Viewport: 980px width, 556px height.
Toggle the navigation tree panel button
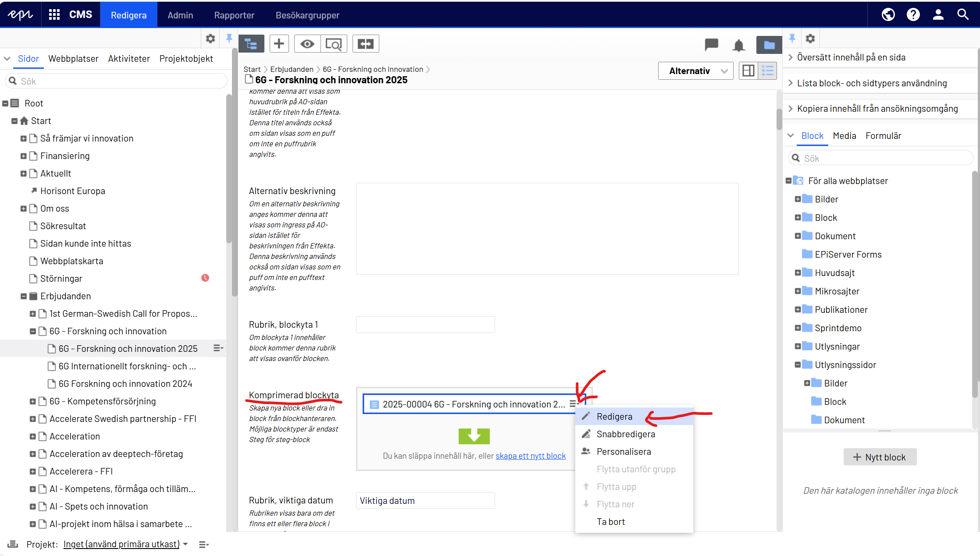[x=251, y=44]
